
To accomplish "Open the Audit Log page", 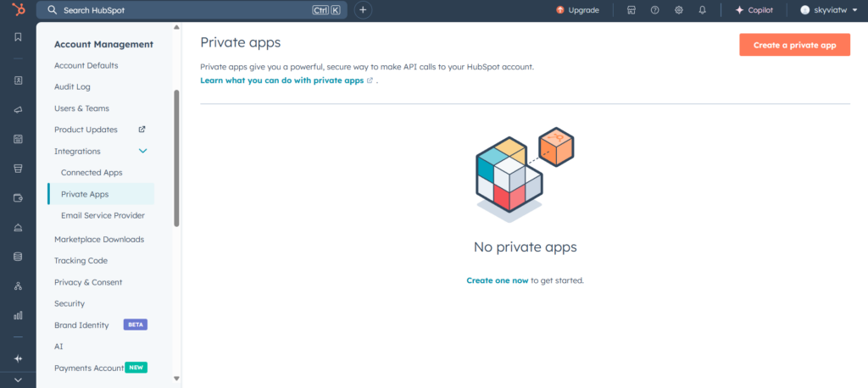I will pos(72,87).
